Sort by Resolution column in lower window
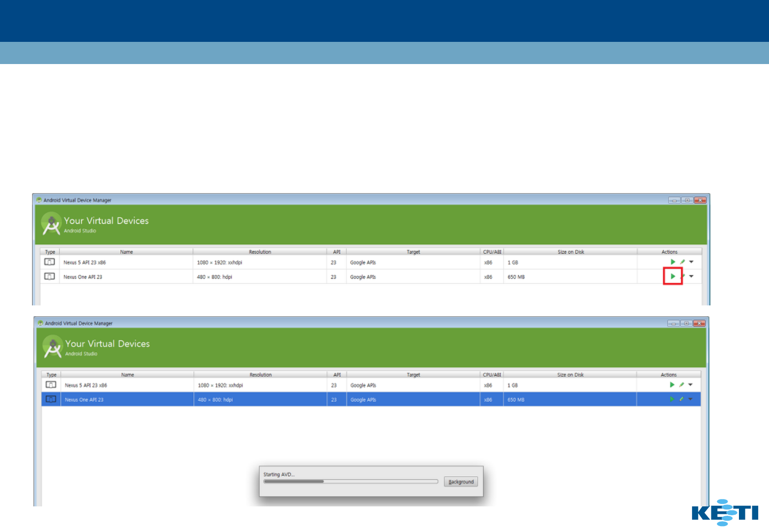Image resolution: width=769 pixels, height=532 pixels. tap(260, 375)
